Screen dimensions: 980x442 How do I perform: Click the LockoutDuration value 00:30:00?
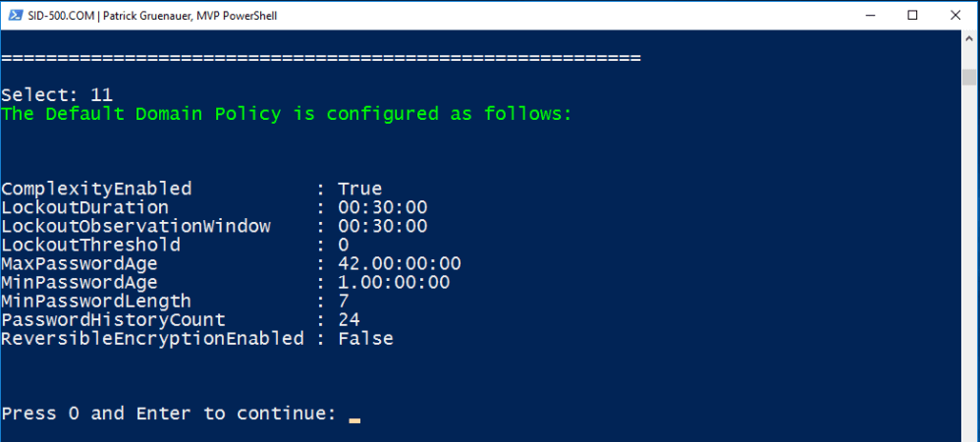coord(382,207)
